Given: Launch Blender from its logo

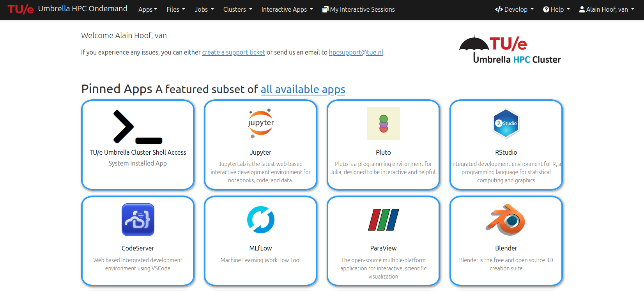Looking at the screenshot, I should pos(506,220).
